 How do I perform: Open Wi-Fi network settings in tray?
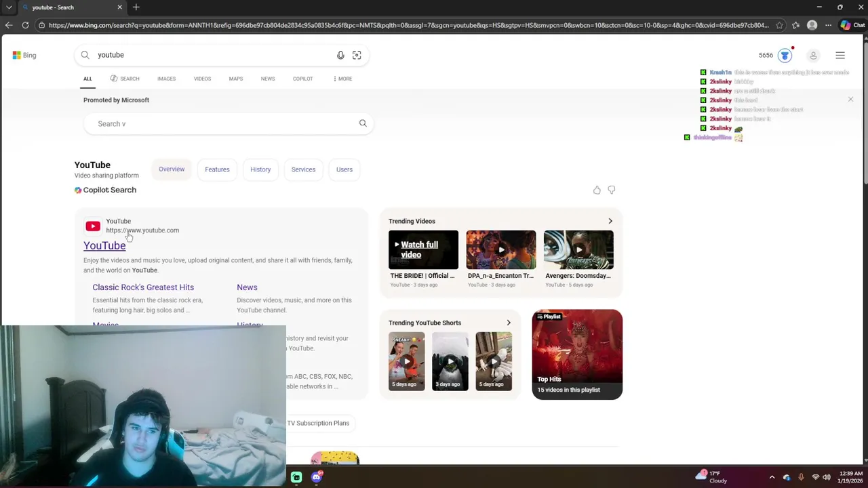pos(815,477)
